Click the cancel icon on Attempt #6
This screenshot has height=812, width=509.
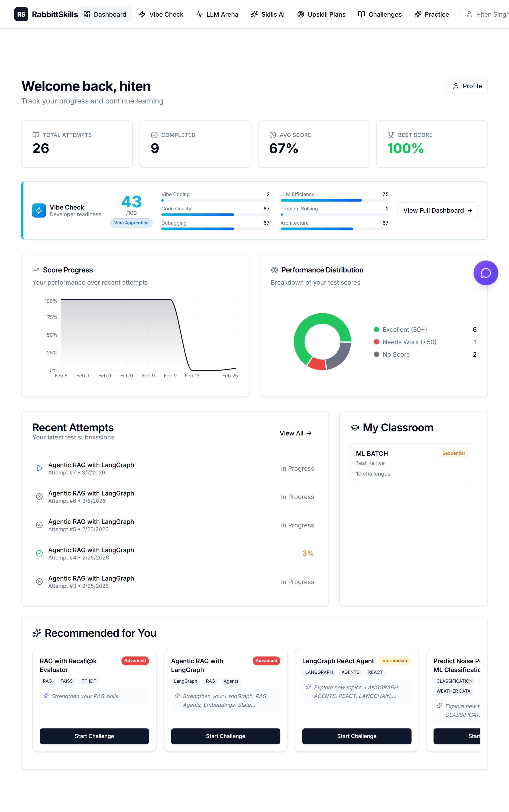coord(39,497)
